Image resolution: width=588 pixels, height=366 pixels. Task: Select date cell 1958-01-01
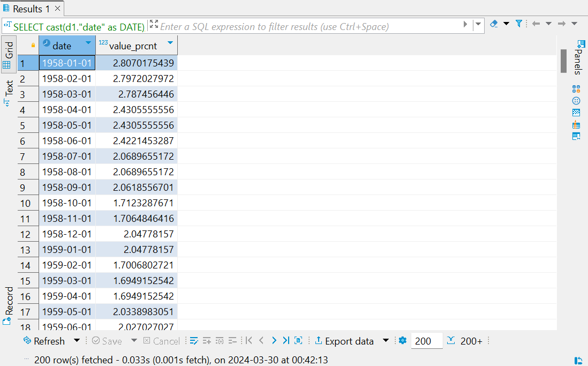pyautogui.click(x=67, y=63)
